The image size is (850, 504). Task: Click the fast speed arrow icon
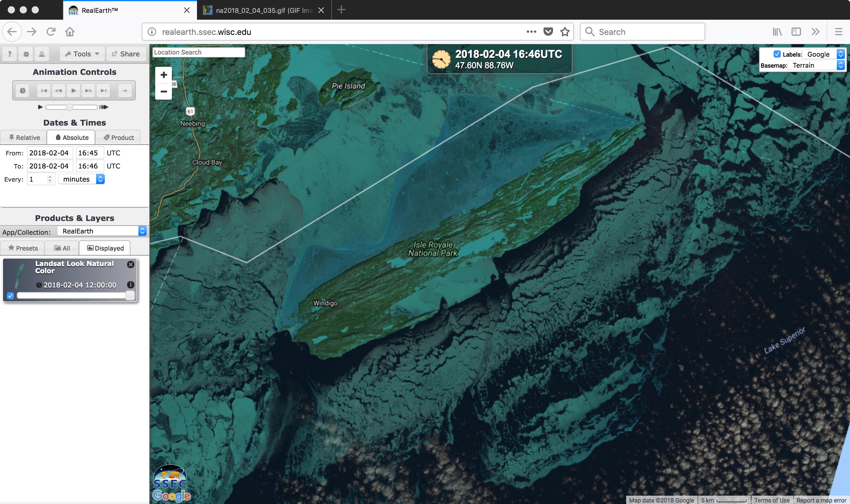tap(104, 107)
